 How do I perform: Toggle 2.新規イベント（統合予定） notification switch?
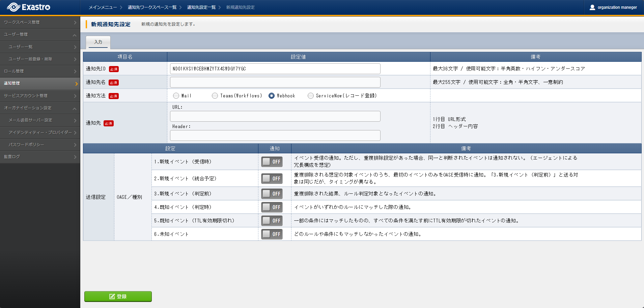coord(272,179)
